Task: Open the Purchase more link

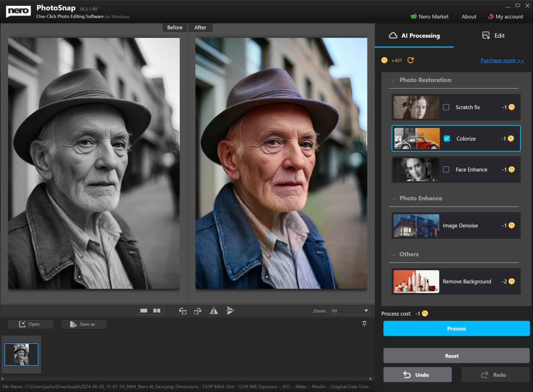Action: pyautogui.click(x=502, y=60)
